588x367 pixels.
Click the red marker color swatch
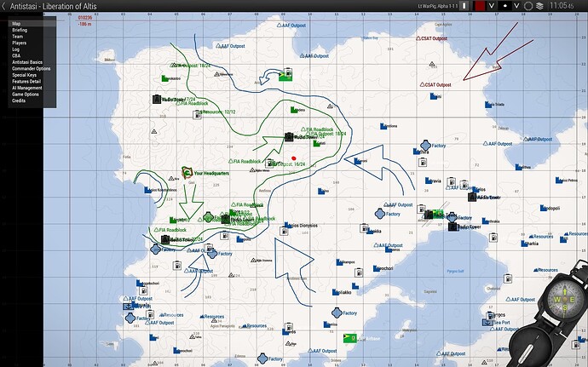coord(479,6)
